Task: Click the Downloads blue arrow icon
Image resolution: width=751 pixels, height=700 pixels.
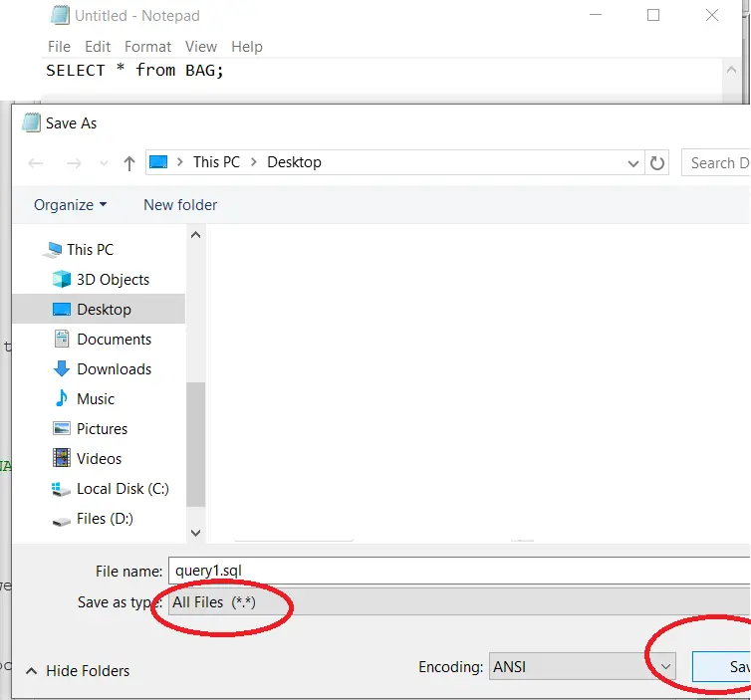Action: (62, 368)
